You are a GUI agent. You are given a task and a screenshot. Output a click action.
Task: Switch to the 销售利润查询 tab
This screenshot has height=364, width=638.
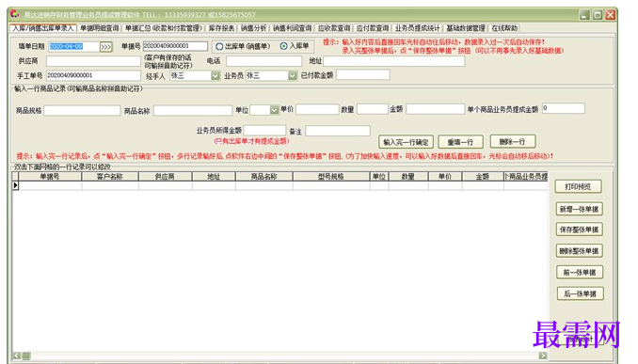click(x=292, y=28)
